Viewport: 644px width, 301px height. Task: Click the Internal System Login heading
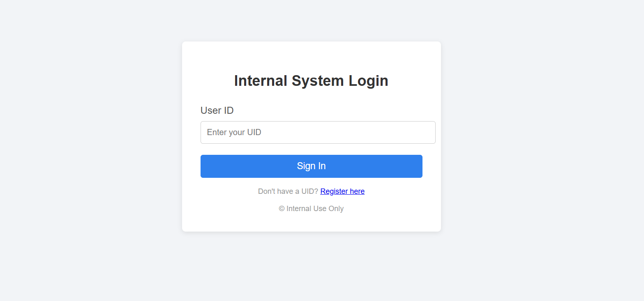tap(311, 81)
